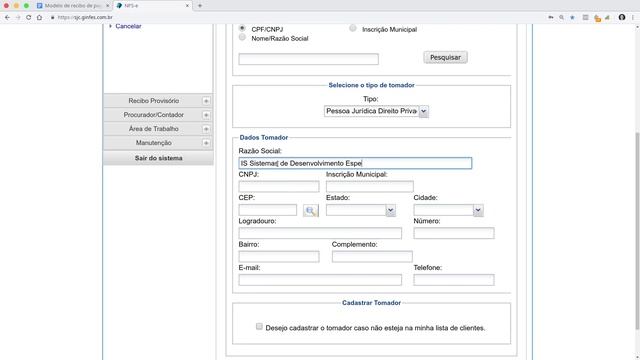The height and width of the screenshot is (360, 640).
Task: Click the Bairro input field
Action: (x=279, y=256)
